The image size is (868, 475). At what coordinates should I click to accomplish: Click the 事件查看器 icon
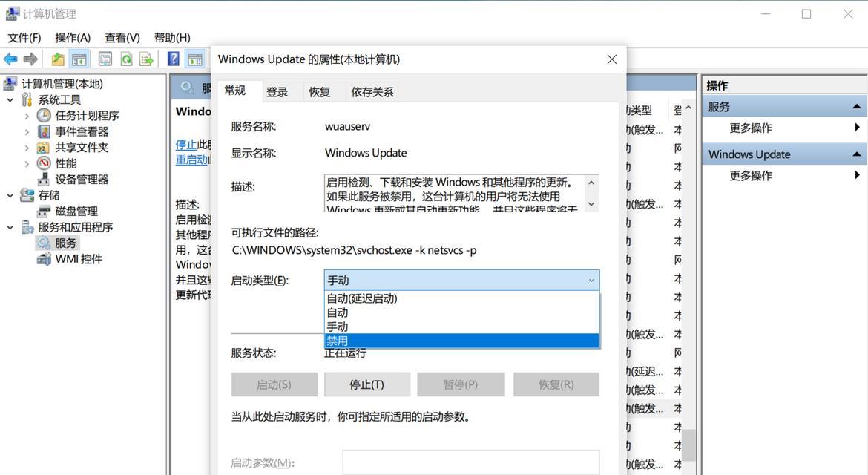(x=44, y=131)
